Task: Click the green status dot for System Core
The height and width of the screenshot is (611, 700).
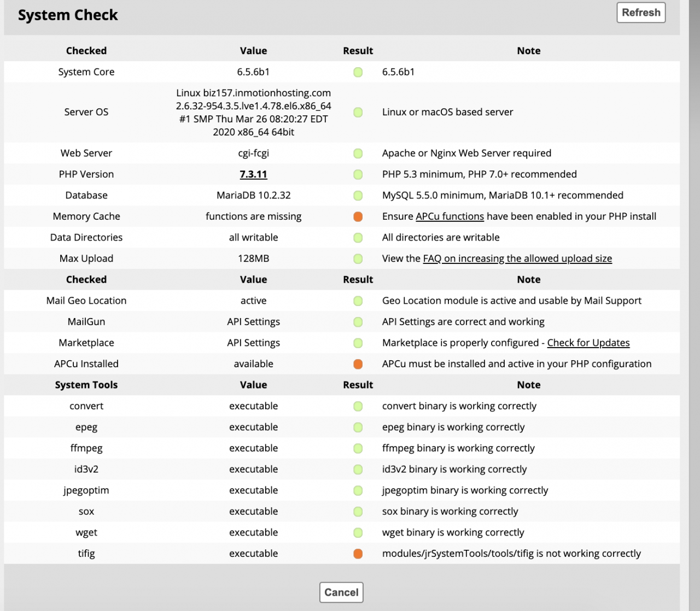Action: click(x=358, y=72)
